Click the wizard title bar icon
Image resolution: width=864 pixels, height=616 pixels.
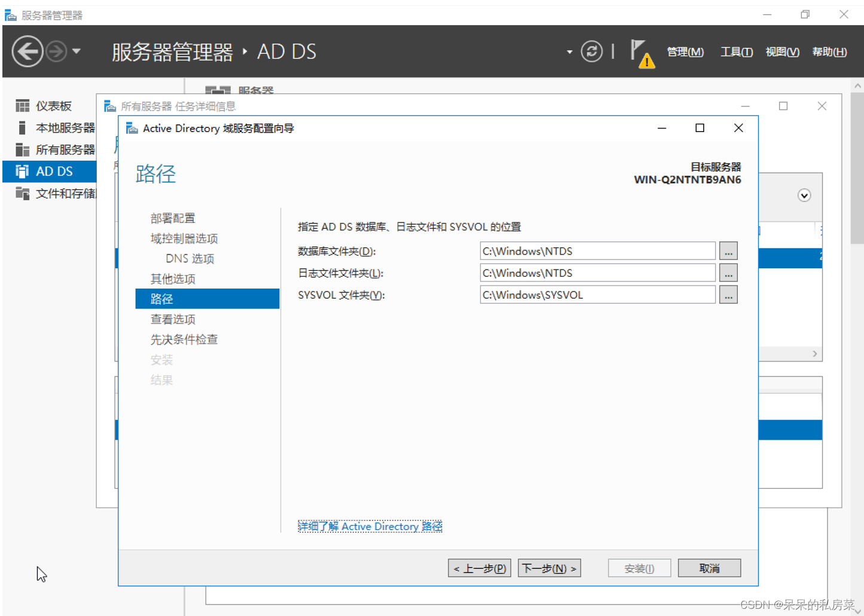(132, 128)
